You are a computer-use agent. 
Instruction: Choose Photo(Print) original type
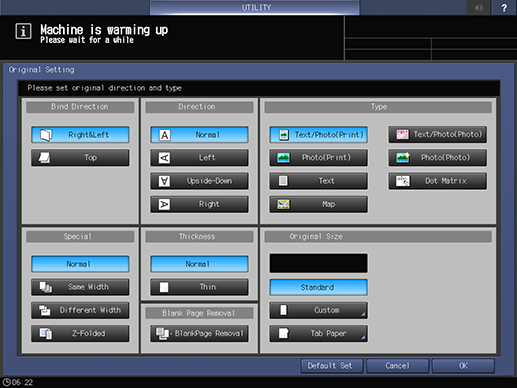pos(318,158)
